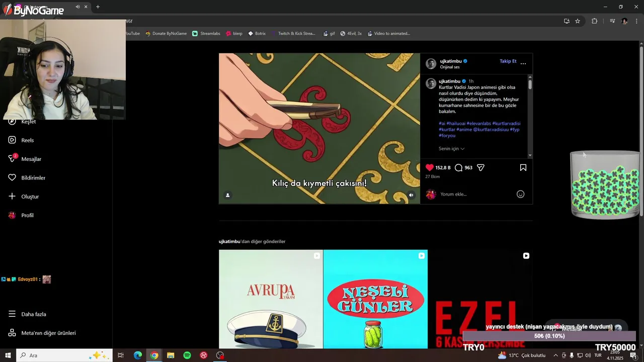Open the three-dot post options menu

pos(523,63)
